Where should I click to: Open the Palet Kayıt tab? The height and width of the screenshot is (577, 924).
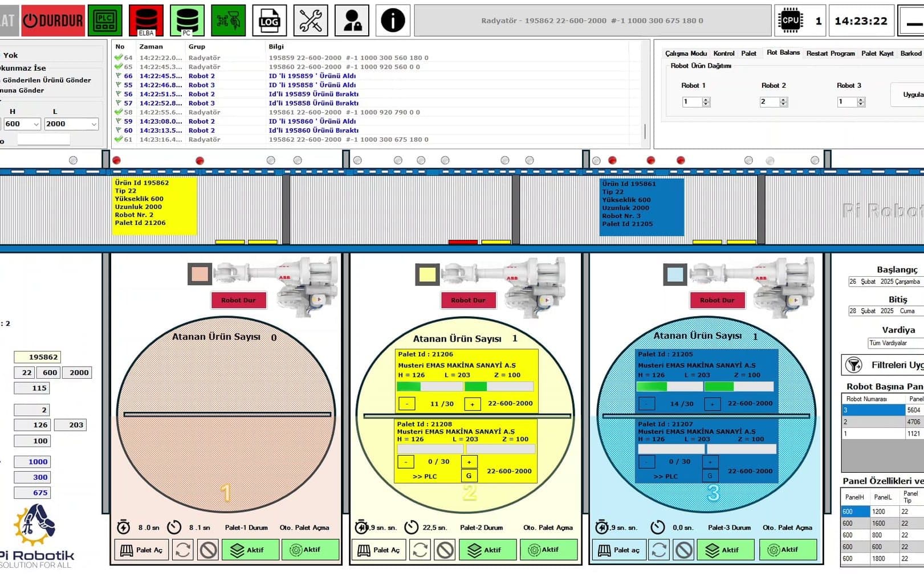877,54
